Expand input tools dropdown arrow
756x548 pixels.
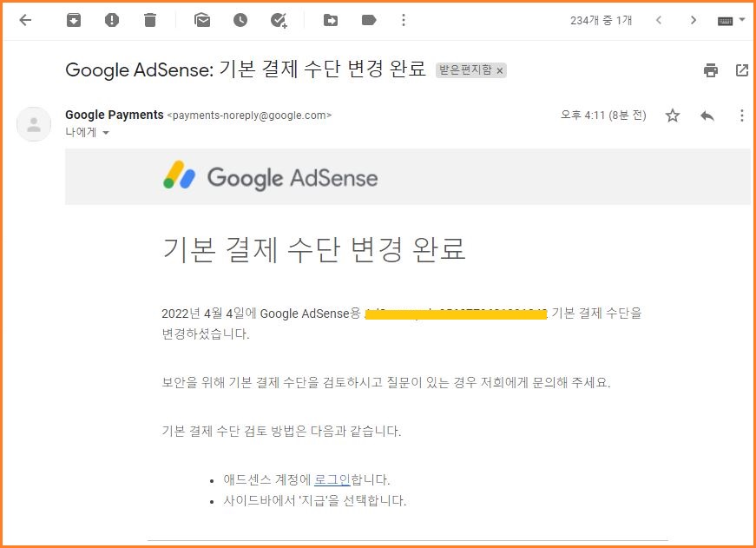pyautogui.click(x=742, y=20)
